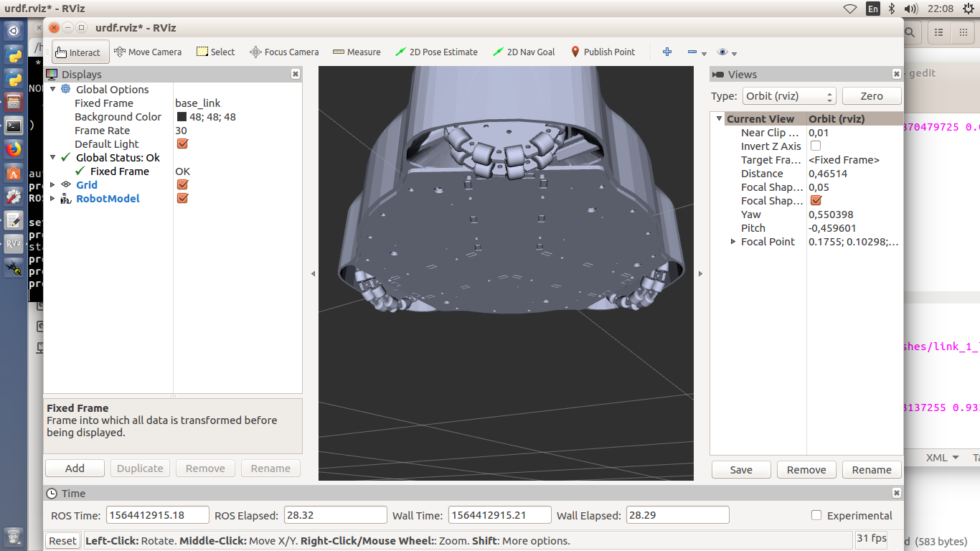Image resolution: width=980 pixels, height=551 pixels.
Task: Collapse the Current View node
Action: point(720,118)
